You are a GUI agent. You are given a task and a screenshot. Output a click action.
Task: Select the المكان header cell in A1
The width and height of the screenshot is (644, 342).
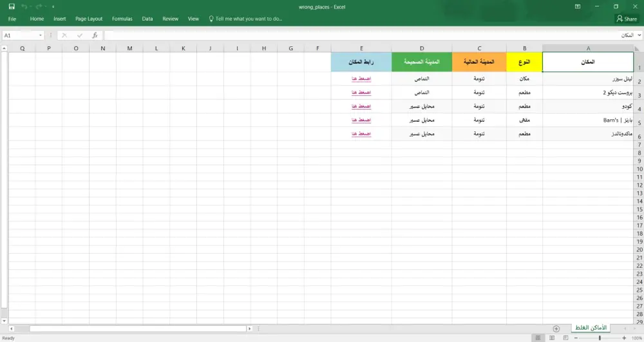click(588, 62)
